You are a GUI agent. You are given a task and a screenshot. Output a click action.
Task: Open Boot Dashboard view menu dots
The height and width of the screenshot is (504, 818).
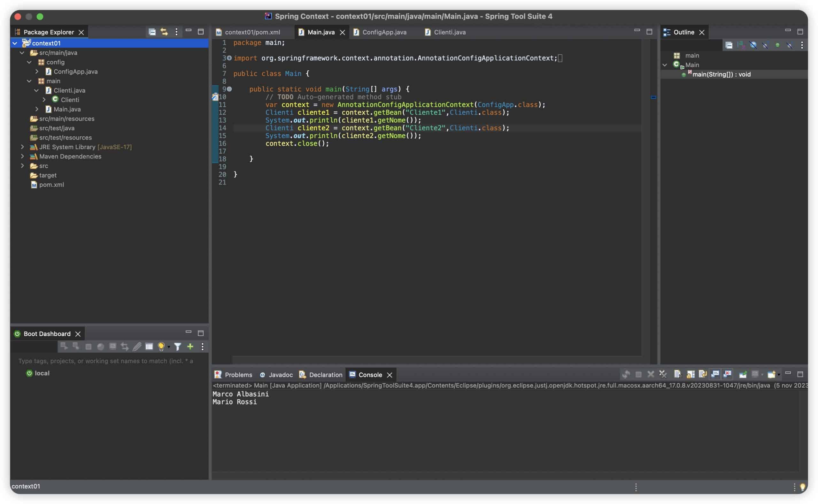[202, 347]
